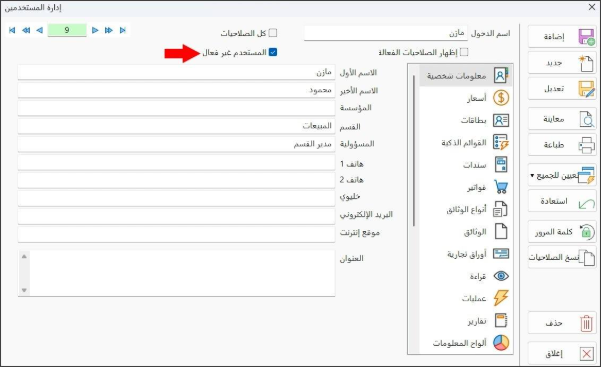This screenshot has height=367, width=601.
Task: Select the معلومات شخصية person icon
Action: [x=501, y=76]
